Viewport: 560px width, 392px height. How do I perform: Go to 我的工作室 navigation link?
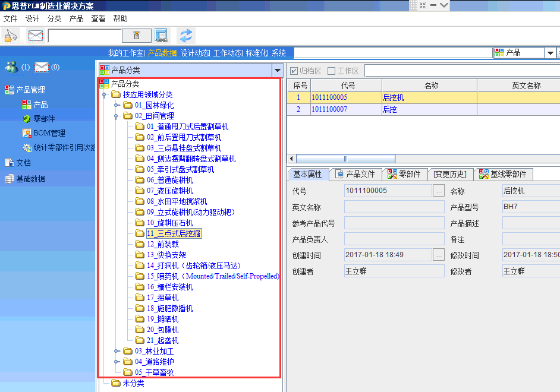point(125,53)
